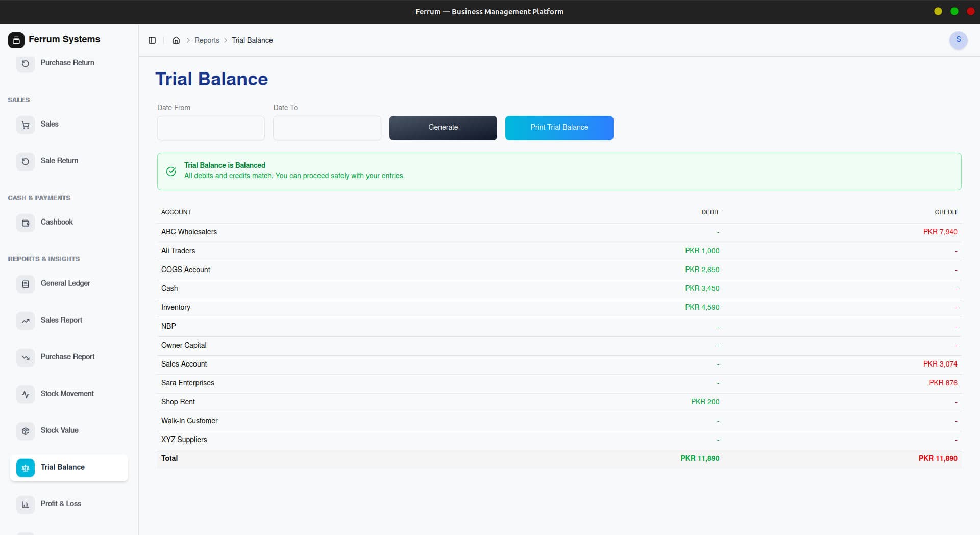Open Purchase Return page
The height and width of the screenshot is (535, 980).
point(69,63)
